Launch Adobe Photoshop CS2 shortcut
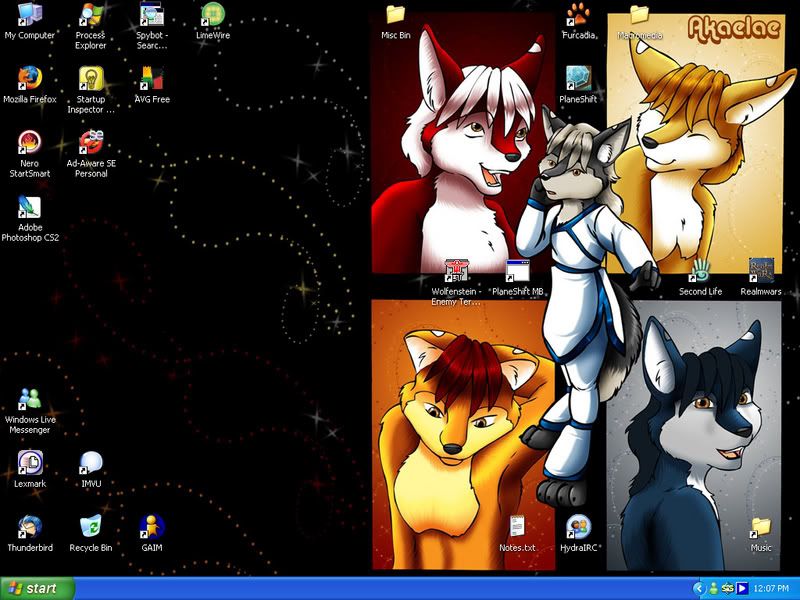The height and width of the screenshot is (600, 800). click(30, 219)
